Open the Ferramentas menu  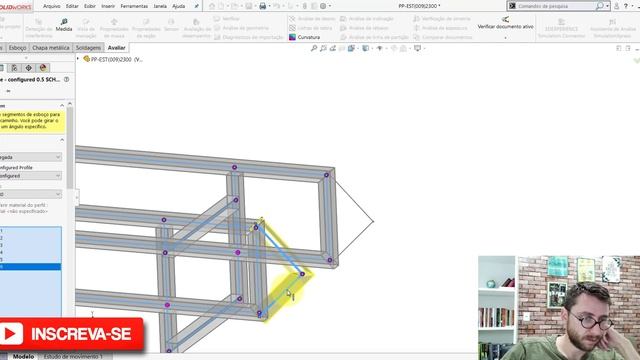pos(134,6)
